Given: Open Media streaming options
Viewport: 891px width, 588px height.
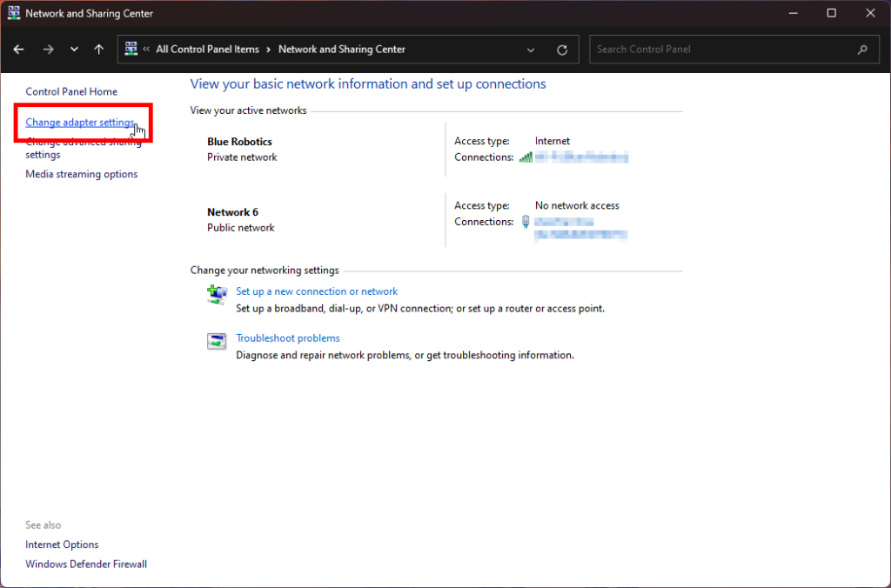Looking at the screenshot, I should click(x=81, y=173).
